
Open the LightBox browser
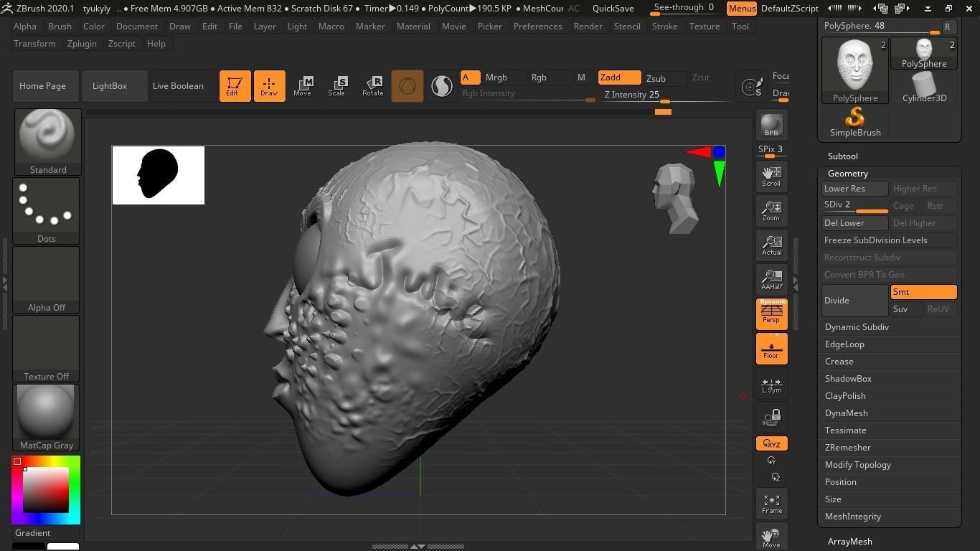click(114, 85)
